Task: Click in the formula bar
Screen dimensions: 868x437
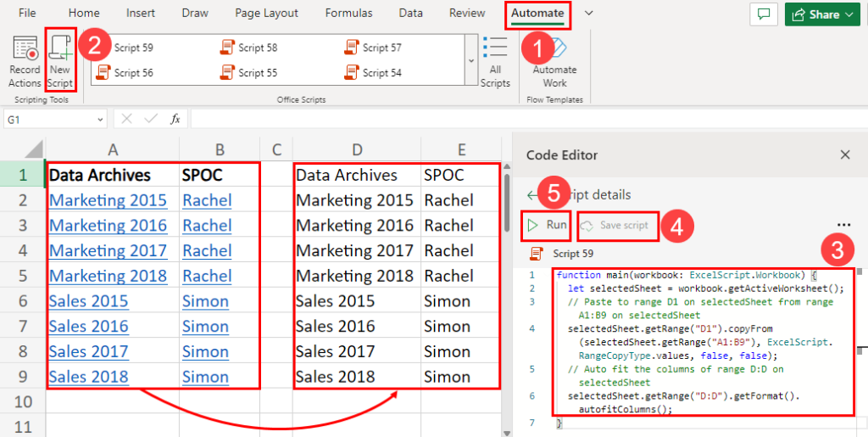Action: coord(529,119)
